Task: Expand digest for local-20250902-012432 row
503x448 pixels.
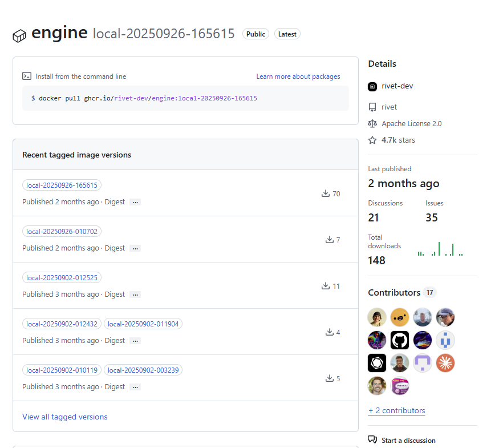Action: (x=135, y=341)
